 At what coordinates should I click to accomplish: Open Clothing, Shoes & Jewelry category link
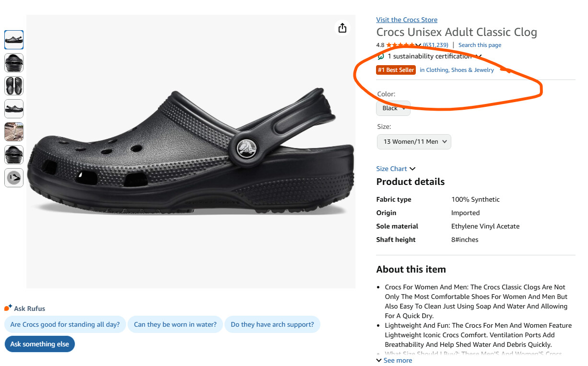pos(457,70)
